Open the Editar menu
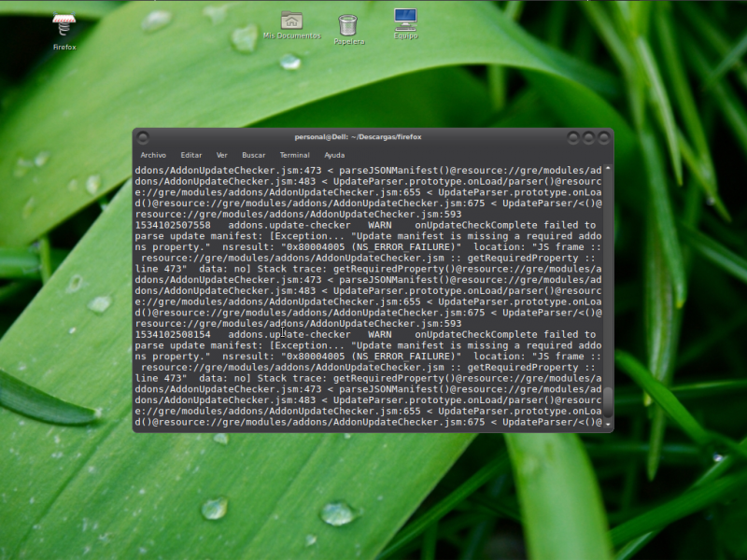 190,155
